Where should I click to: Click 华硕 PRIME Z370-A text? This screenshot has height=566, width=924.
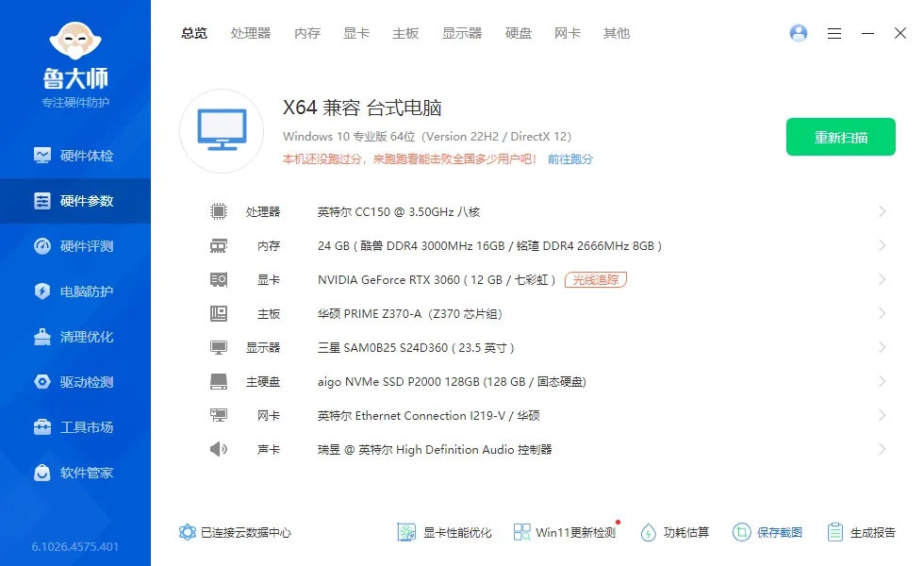pyautogui.click(x=370, y=313)
